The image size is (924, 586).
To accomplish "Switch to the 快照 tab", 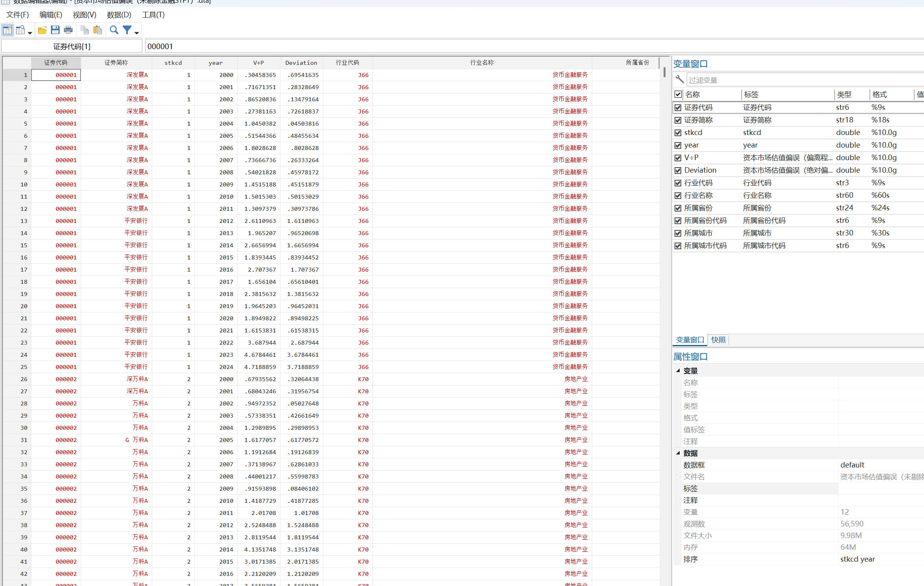I will pyautogui.click(x=718, y=340).
